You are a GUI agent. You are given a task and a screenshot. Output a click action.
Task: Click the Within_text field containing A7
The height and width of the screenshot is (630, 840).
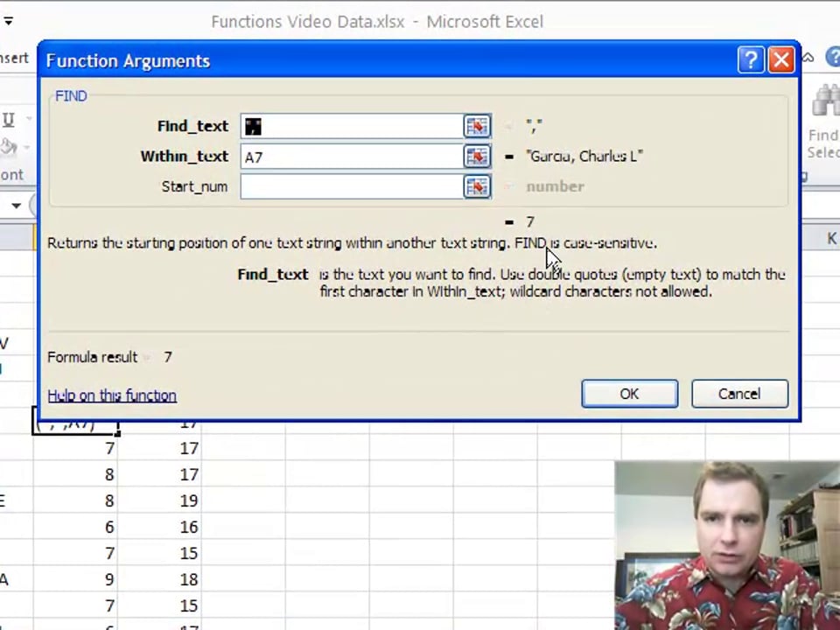tap(352, 157)
